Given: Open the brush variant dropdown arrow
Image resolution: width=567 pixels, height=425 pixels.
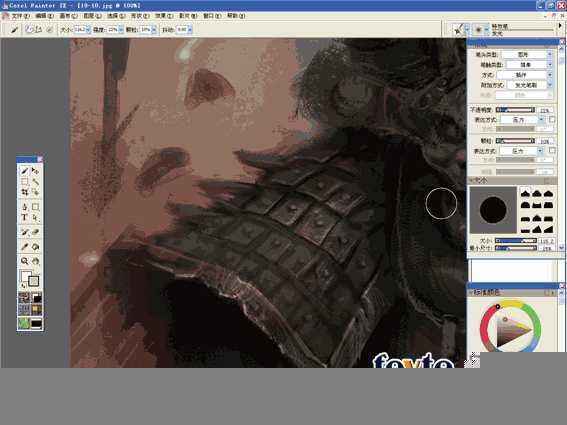Looking at the screenshot, I should pyautogui.click(x=487, y=30).
